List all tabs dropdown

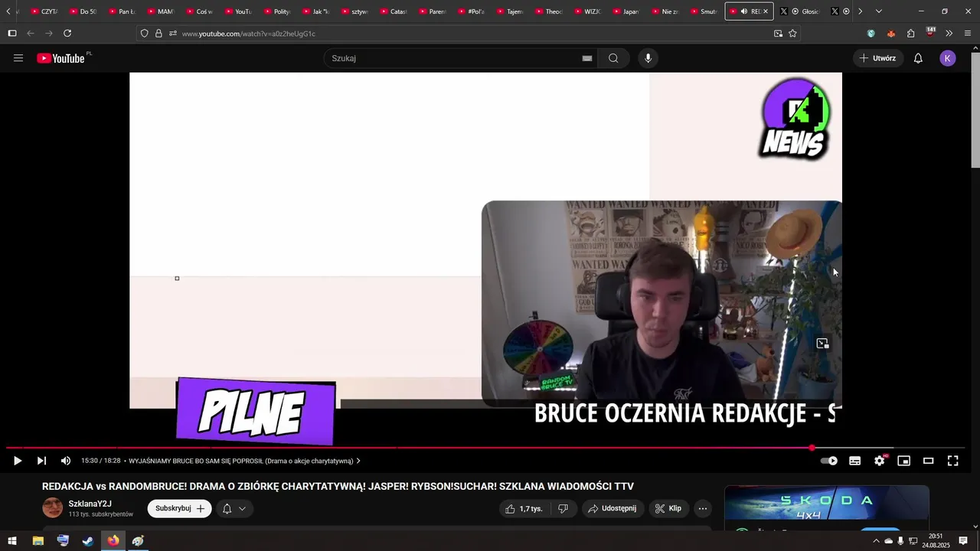click(x=878, y=11)
